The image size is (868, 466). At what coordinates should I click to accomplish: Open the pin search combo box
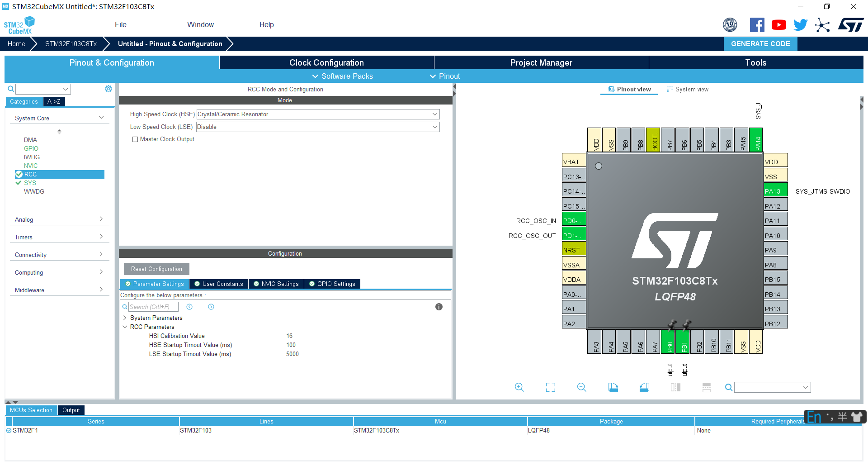point(772,387)
